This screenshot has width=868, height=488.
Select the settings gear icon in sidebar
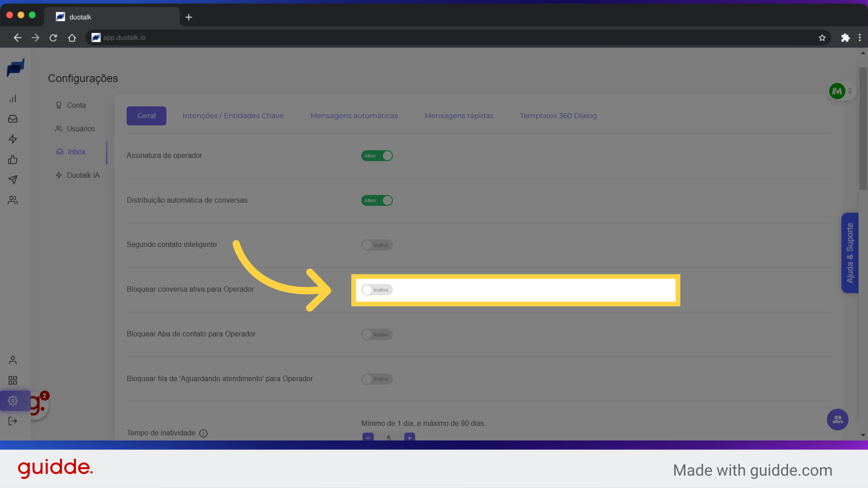click(x=13, y=401)
